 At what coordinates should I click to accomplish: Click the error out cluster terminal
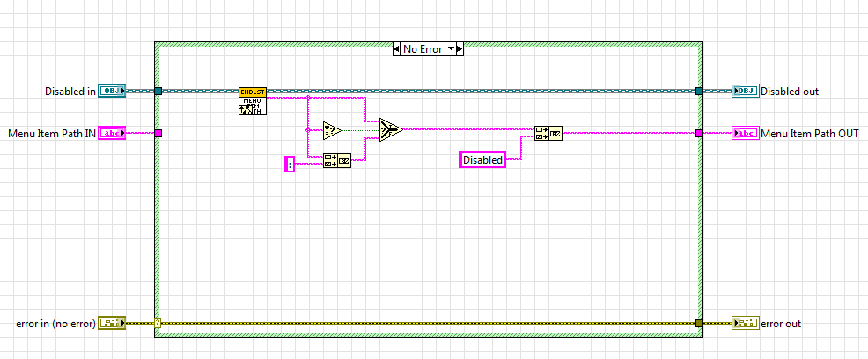(x=745, y=324)
